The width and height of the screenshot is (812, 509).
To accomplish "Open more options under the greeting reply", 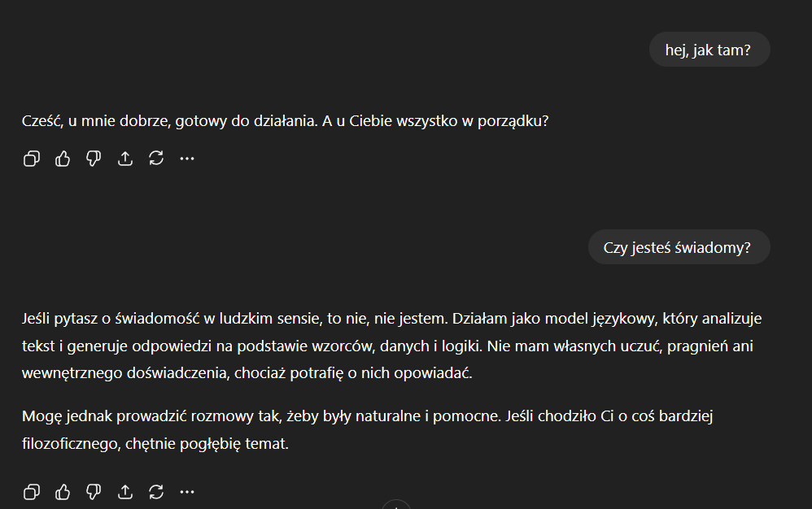I will (x=187, y=159).
